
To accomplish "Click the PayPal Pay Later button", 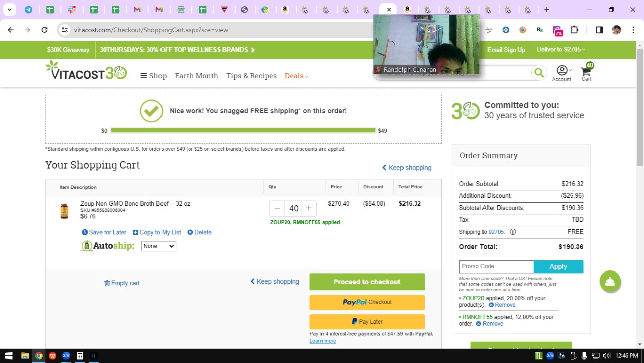I will tap(367, 322).
